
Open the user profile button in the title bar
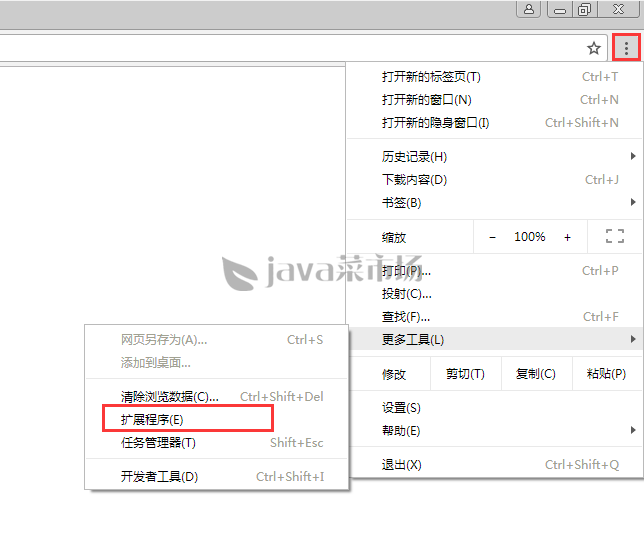coord(529,9)
